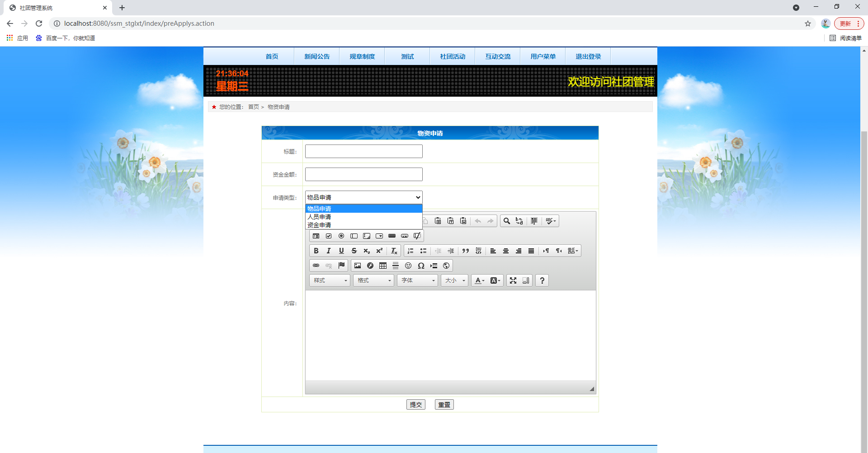Set text direction right to left
This screenshot has width=868, height=453.
pos(559,251)
